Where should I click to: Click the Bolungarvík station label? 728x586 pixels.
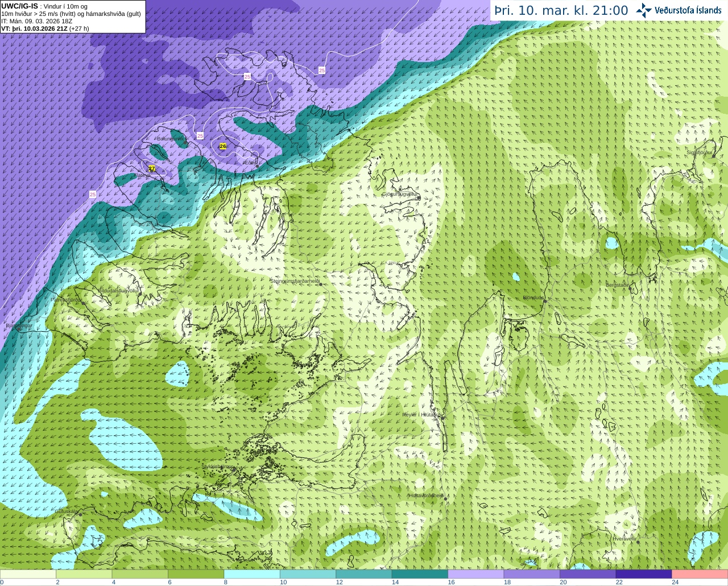[171, 138]
